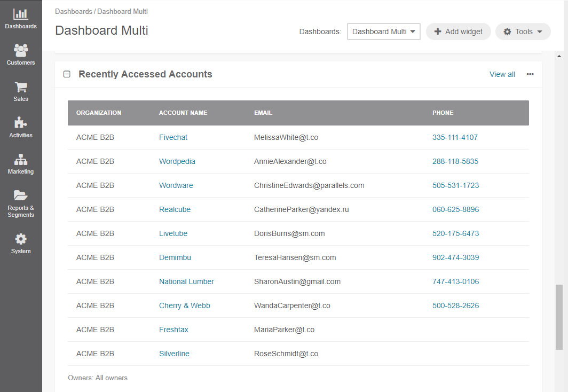Click the Phone column header
This screenshot has width=568, height=392.
point(443,113)
